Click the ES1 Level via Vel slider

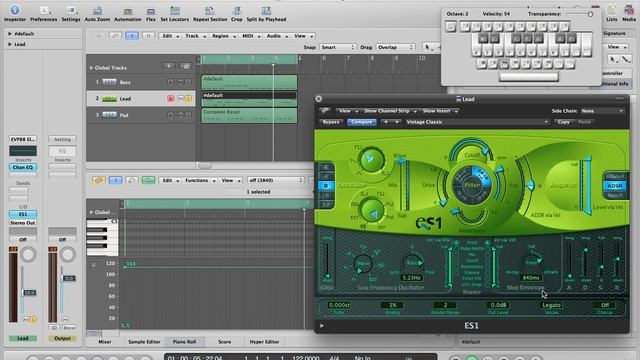click(x=587, y=185)
